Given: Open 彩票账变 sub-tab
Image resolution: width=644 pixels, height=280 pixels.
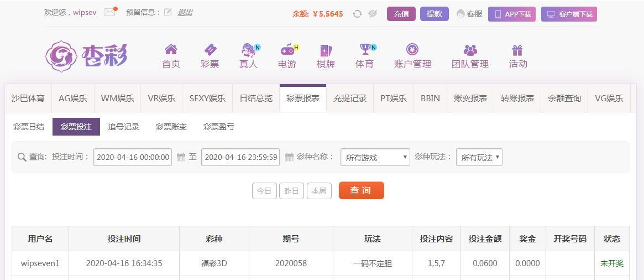Looking at the screenshot, I should click(x=171, y=127).
